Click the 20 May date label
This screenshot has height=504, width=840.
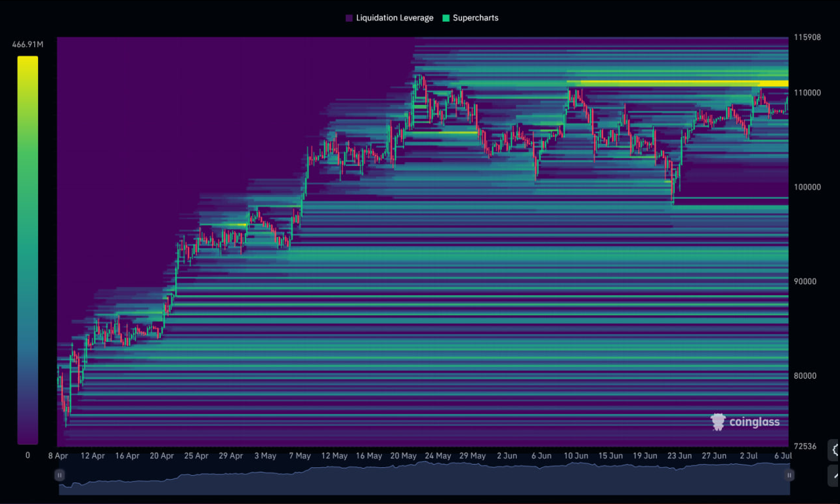pos(403,455)
